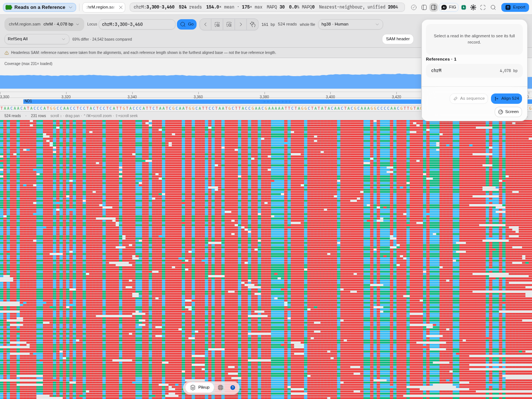Select the chrM.region.sam file tab
The width and height of the screenshot is (532, 399).
[x=100, y=7]
